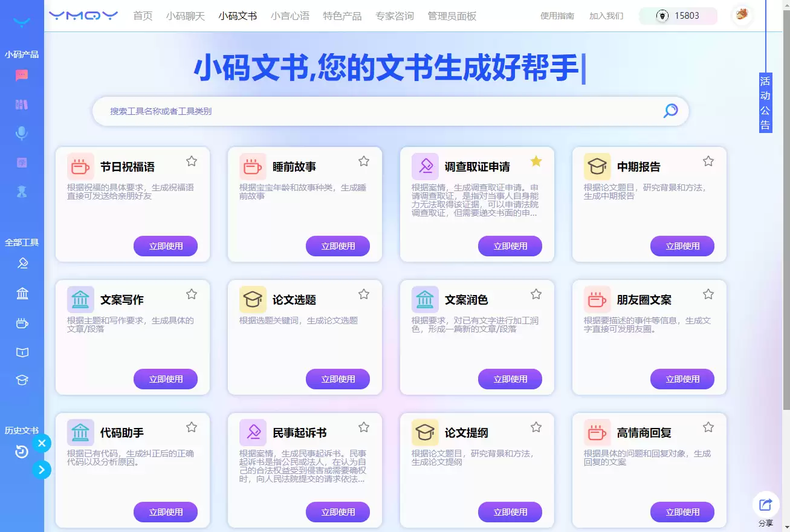Click the 15803 points balance pill

678,16
